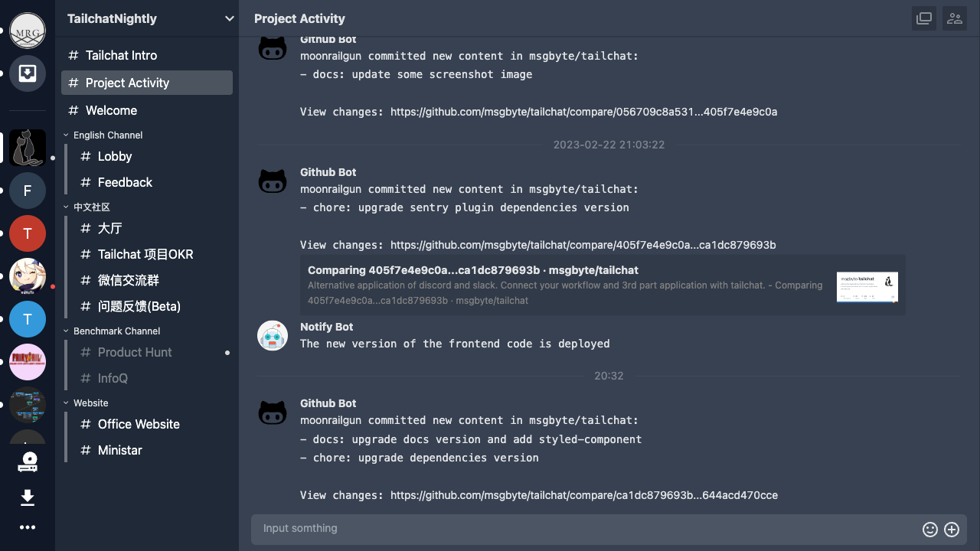Open the Tailchat Intro channel
This screenshot has height=551, width=980.
[x=121, y=55]
